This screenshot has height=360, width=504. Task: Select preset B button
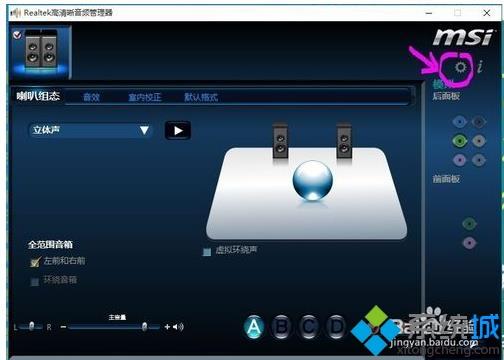282,327
